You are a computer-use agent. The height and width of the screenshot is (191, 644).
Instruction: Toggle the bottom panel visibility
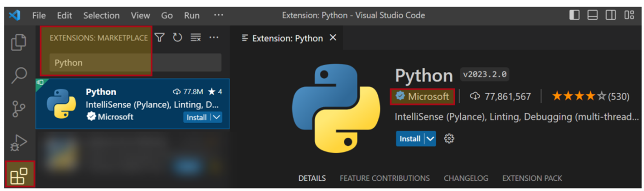coord(593,15)
